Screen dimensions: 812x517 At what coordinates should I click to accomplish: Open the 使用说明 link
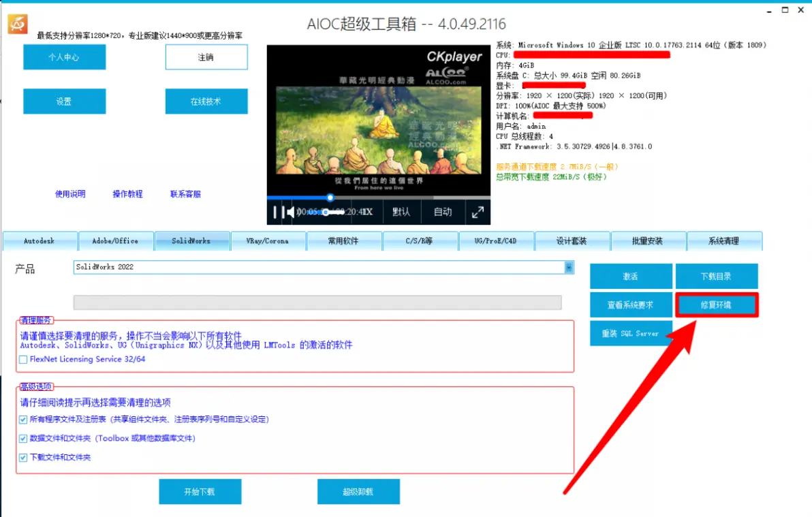point(70,193)
